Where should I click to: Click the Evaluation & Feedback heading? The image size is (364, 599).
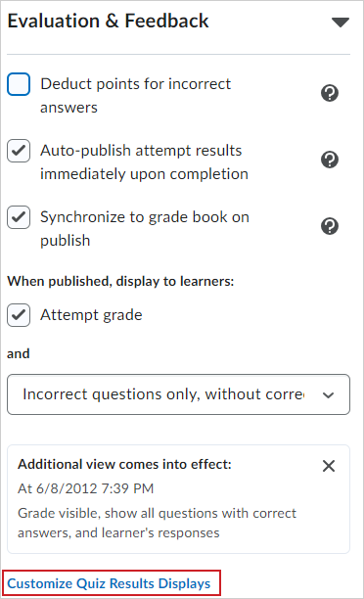[x=108, y=21]
